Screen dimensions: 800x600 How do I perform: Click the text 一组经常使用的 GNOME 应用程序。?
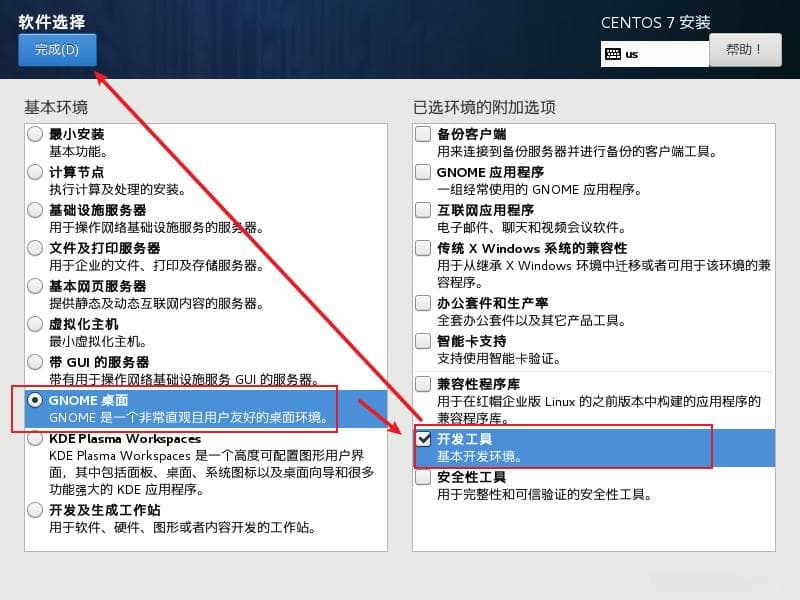539,189
